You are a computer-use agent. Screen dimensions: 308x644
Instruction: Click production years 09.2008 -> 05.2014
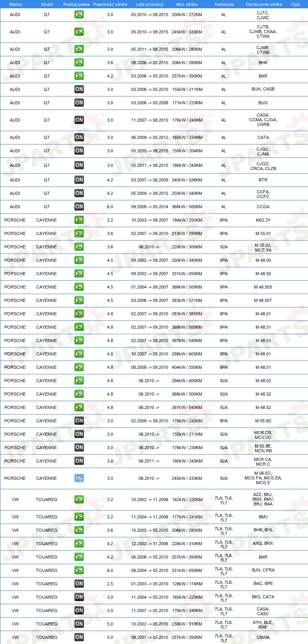tap(150, 207)
